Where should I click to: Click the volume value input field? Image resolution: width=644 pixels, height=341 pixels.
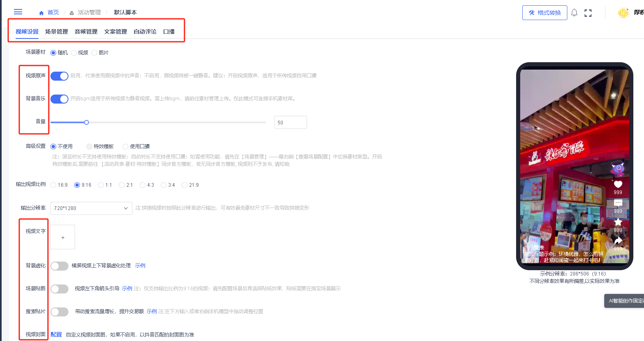(290, 122)
